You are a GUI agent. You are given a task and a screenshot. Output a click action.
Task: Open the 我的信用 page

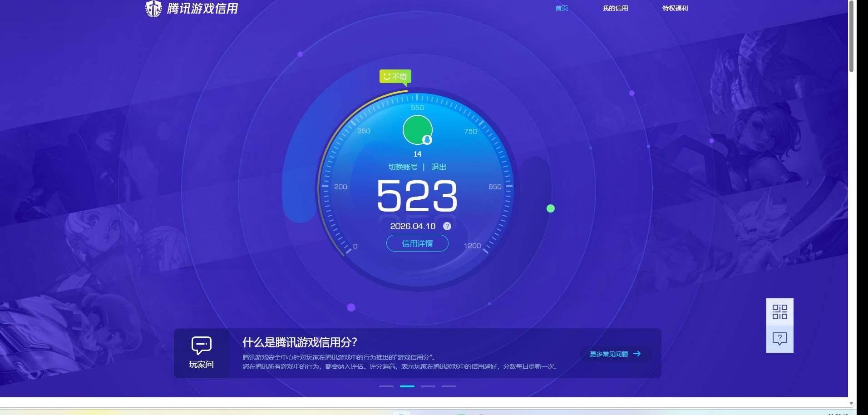(x=615, y=8)
